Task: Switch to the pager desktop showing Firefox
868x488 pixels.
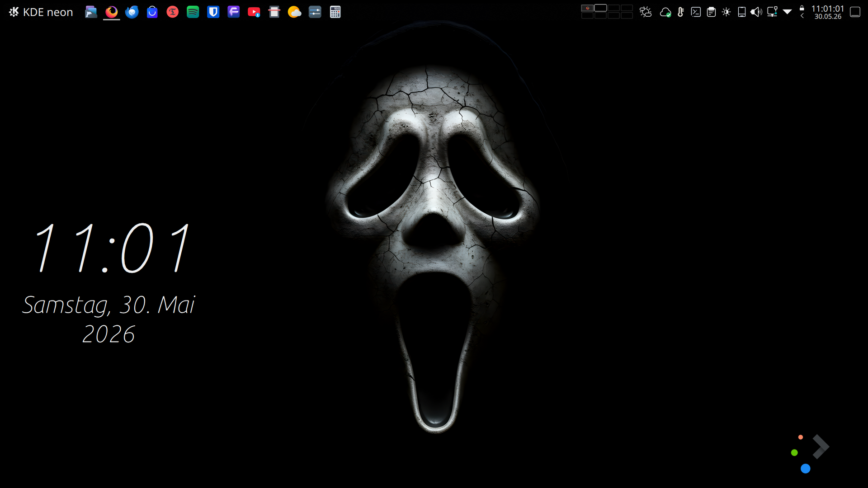Action: (587, 8)
